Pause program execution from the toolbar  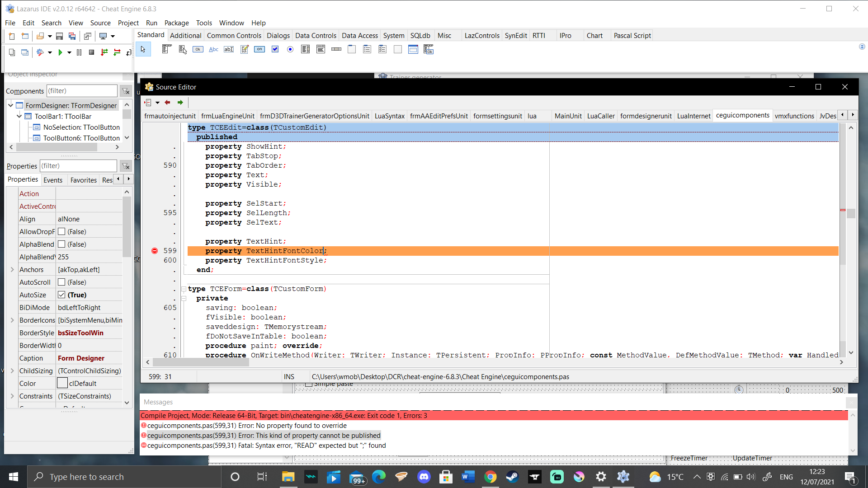[79, 52]
